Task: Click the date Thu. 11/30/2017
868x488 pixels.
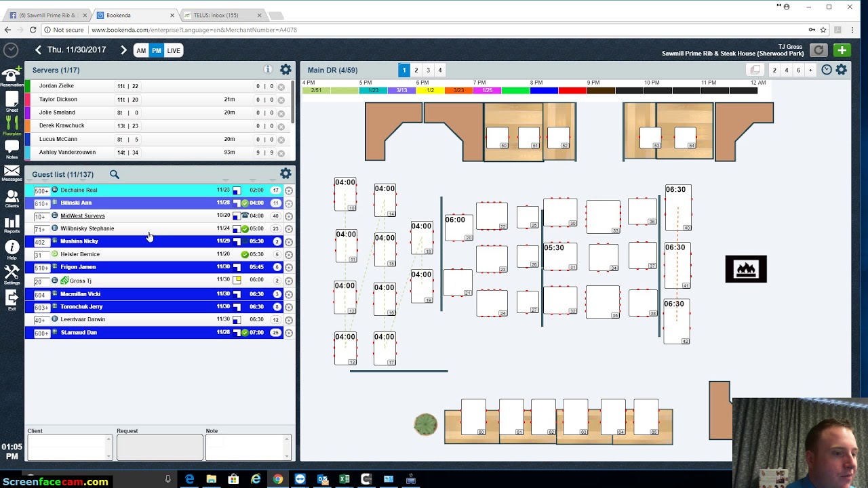Action: point(77,50)
